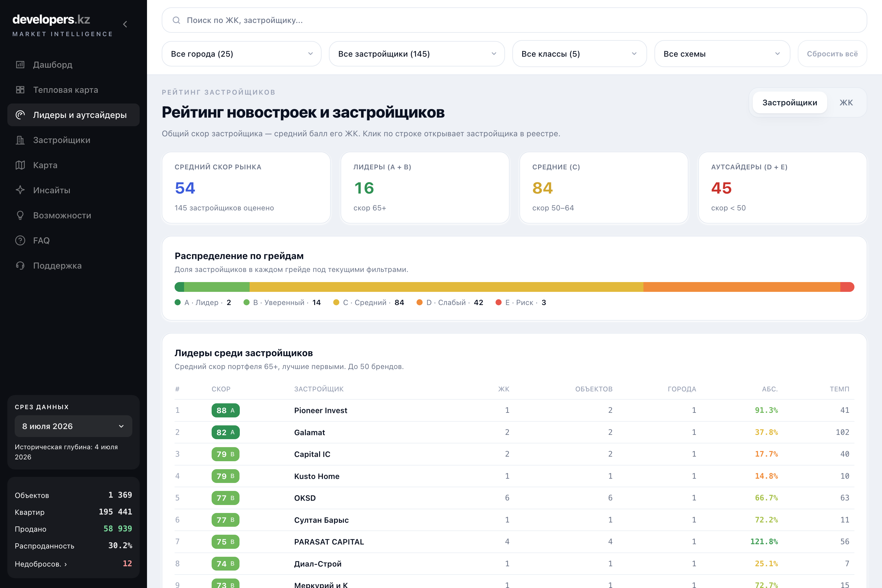This screenshot has width=882, height=588.
Task: Click the Поддержка headset icon
Action: (20, 266)
